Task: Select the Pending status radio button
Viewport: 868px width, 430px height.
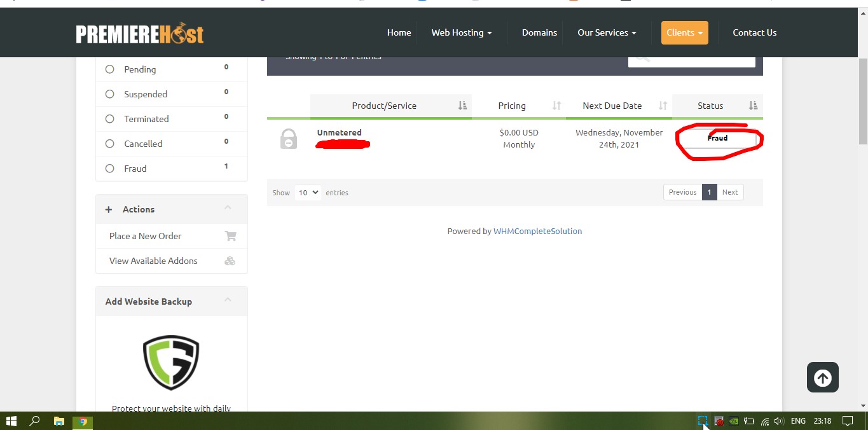Action: 110,69
